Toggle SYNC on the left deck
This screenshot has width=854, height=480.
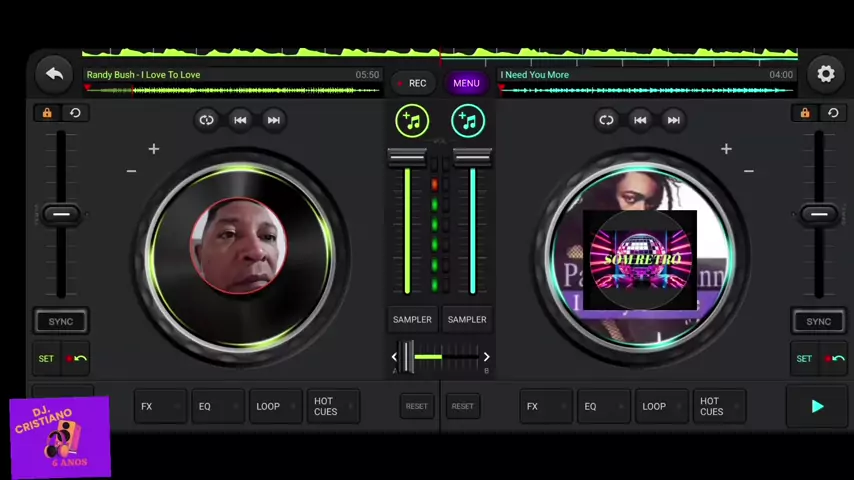[61, 321]
